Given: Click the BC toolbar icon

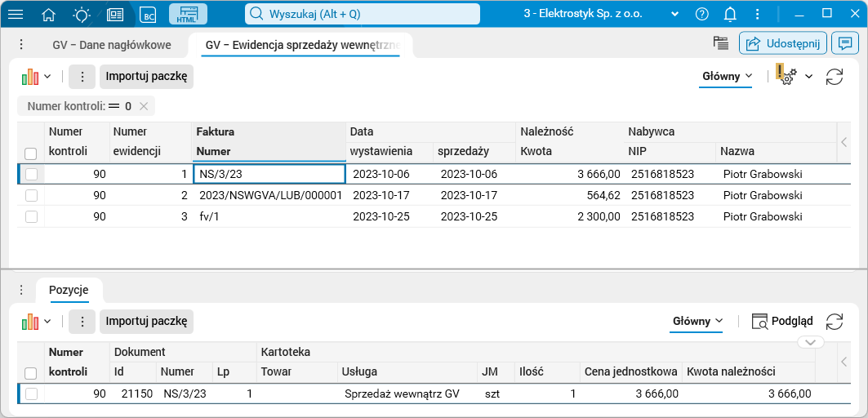Looking at the screenshot, I should tap(149, 15).
